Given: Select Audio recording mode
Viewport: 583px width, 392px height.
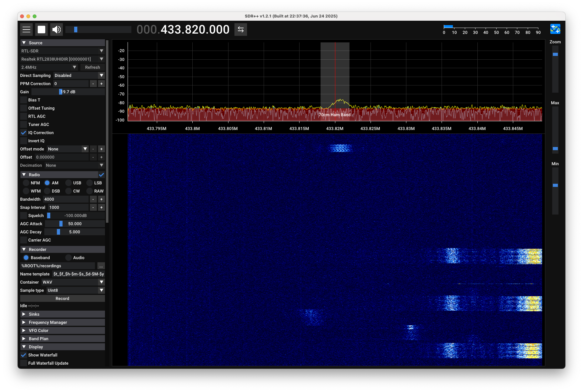Looking at the screenshot, I should 69,258.
